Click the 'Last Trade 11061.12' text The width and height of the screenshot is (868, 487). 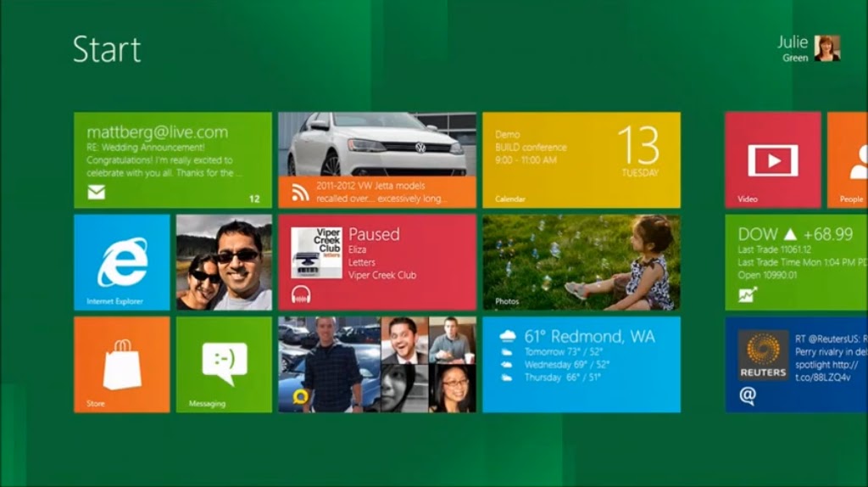[x=773, y=249]
